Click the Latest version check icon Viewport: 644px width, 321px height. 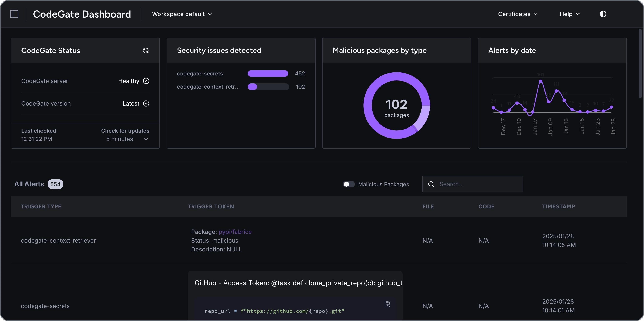tap(146, 103)
